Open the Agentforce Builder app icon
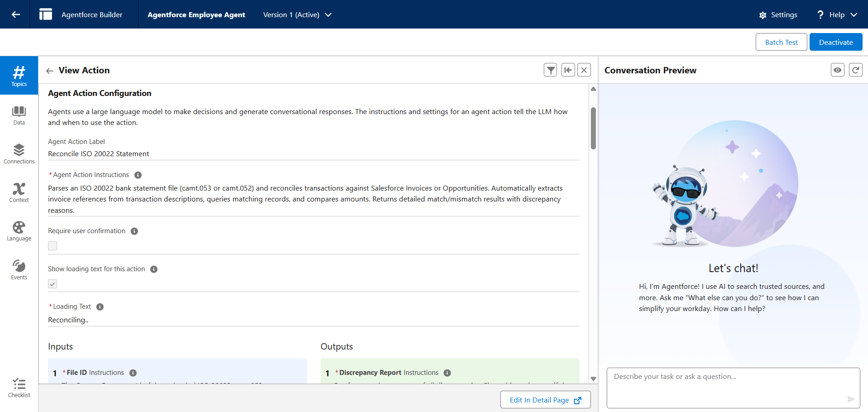The height and width of the screenshot is (412, 868). pyautogui.click(x=46, y=14)
